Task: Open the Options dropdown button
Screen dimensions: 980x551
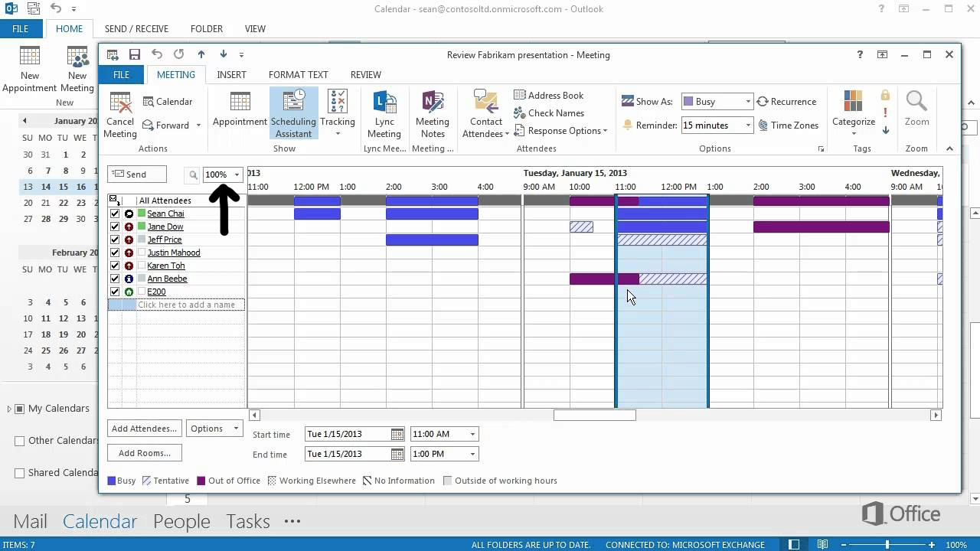Action: click(x=214, y=429)
